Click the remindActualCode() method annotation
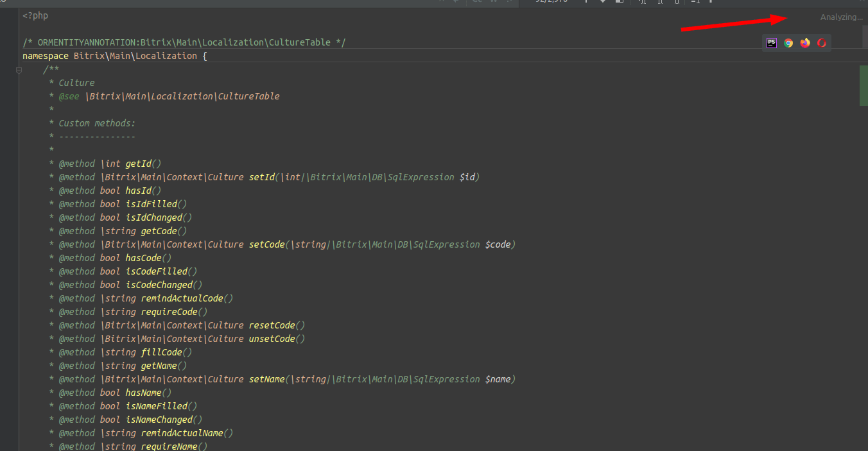Screen dimensions: 868x451 (x=146, y=298)
